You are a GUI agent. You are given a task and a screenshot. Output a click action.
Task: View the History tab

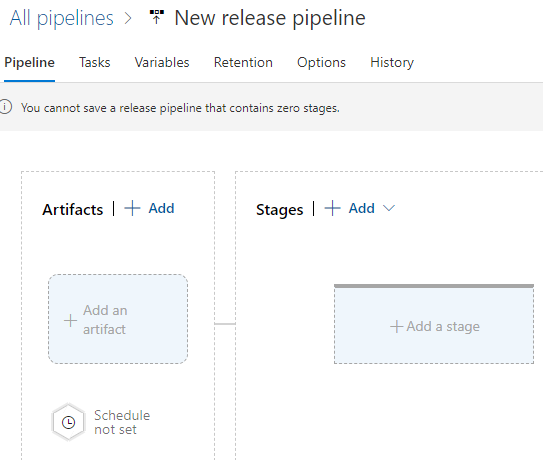(x=392, y=62)
